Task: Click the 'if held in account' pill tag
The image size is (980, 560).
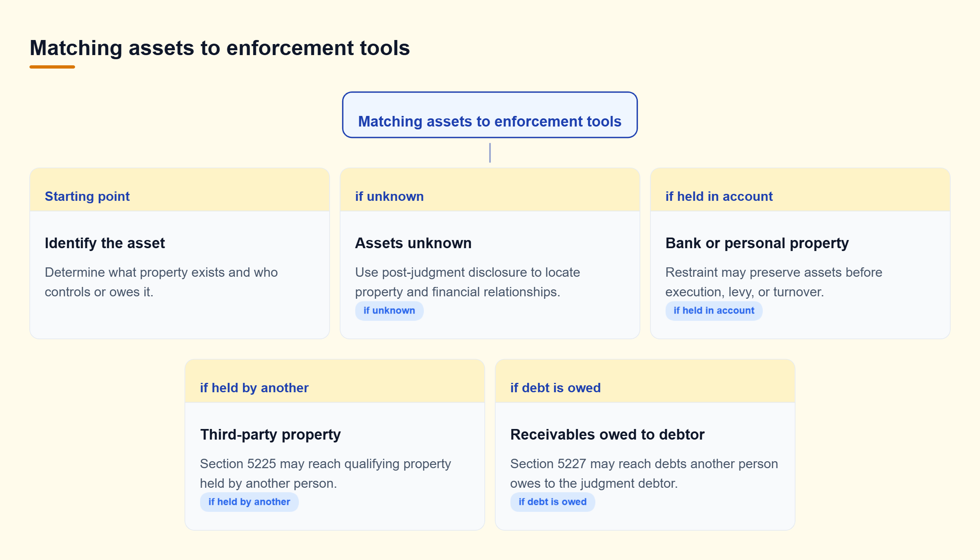Action: click(x=714, y=311)
